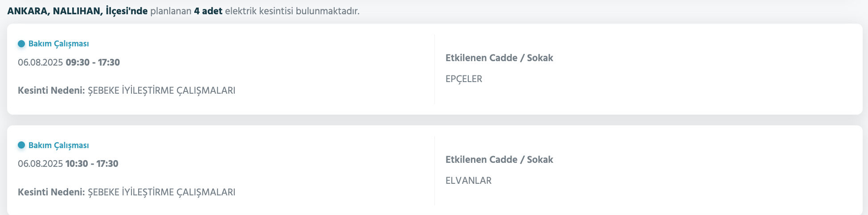Click the Kesinti Nedeni label in the EPÇELER card
This screenshot has width=868, height=215.
tap(51, 91)
